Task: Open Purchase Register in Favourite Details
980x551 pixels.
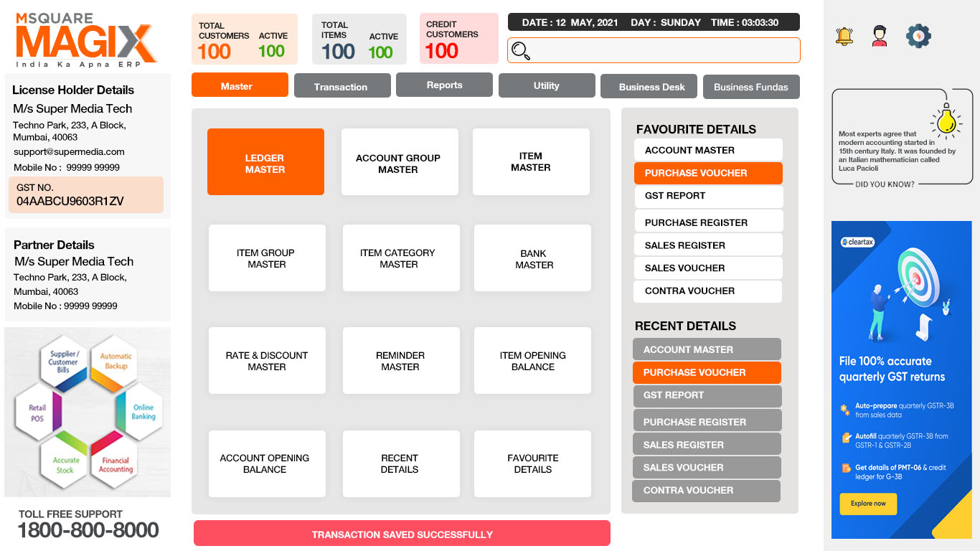Action: [x=708, y=222]
